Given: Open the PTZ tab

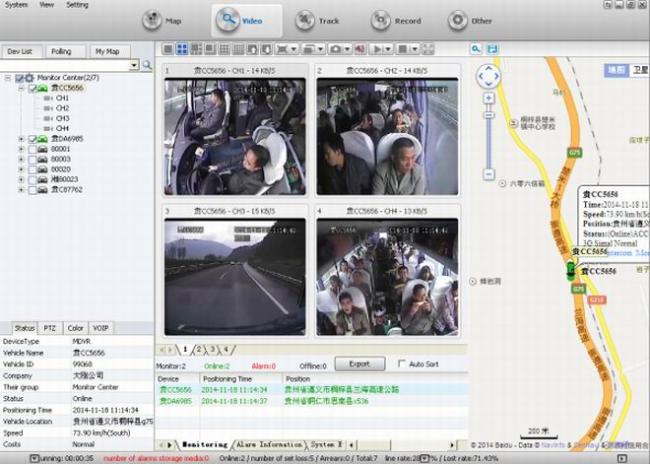Looking at the screenshot, I should (x=51, y=328).
